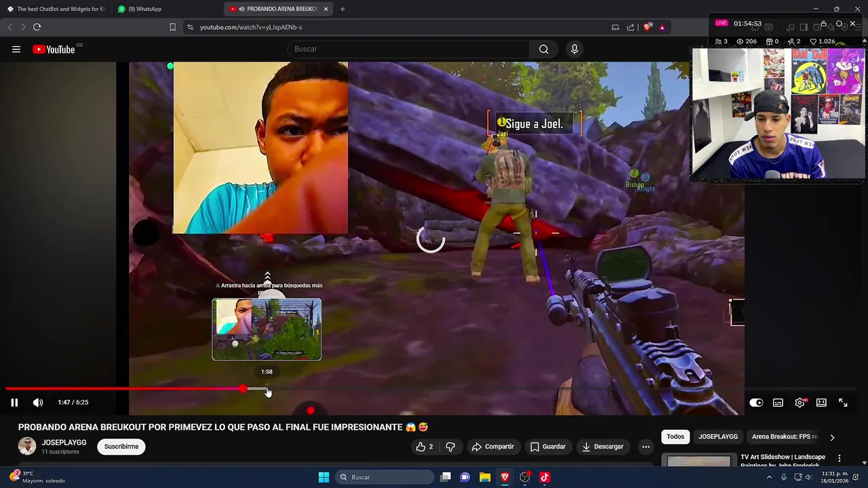This screenshot has width=868, height=488.
Task: Open the player settings gear
Action: point(800,403)
